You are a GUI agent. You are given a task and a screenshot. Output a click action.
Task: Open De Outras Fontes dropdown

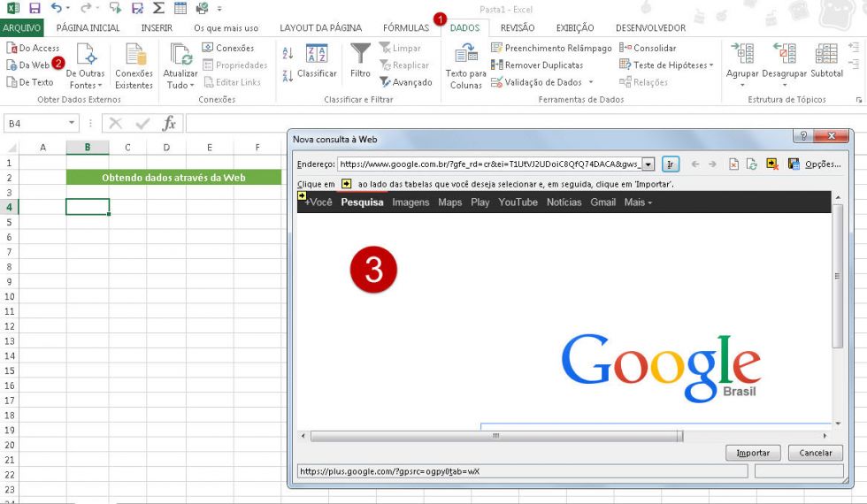pos(86,66)
